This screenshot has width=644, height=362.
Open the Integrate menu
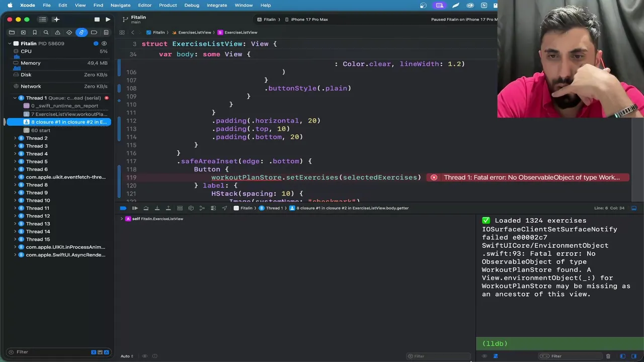coord(217,5)
